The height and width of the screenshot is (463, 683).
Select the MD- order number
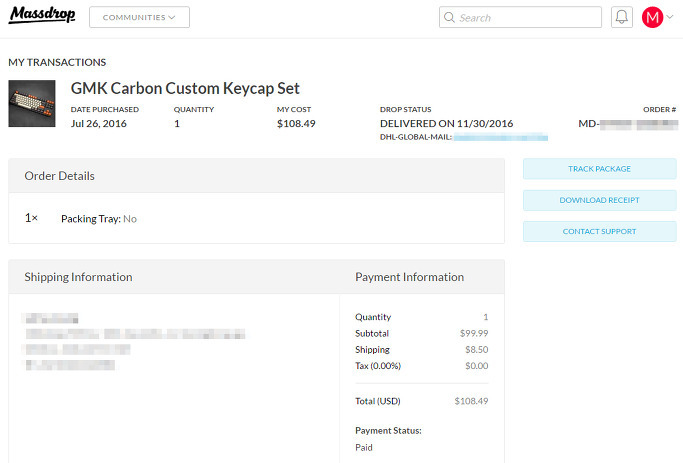pos(628,124)
